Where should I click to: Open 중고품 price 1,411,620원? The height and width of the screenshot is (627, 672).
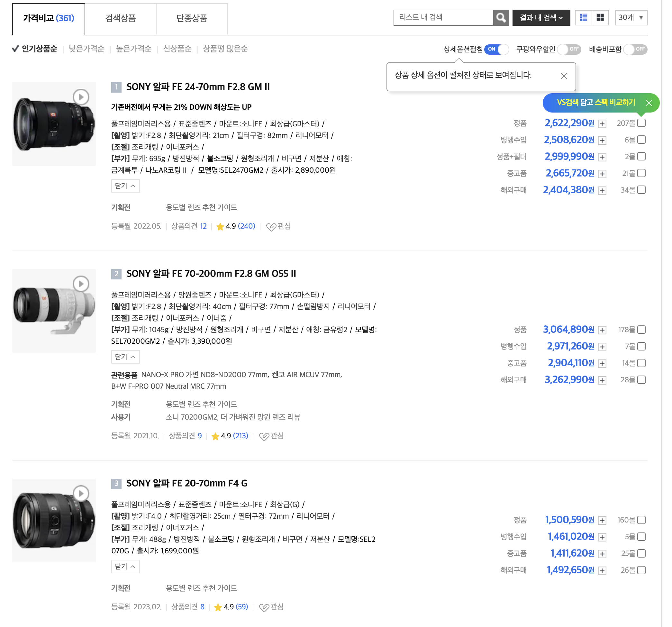coord(573,553)
